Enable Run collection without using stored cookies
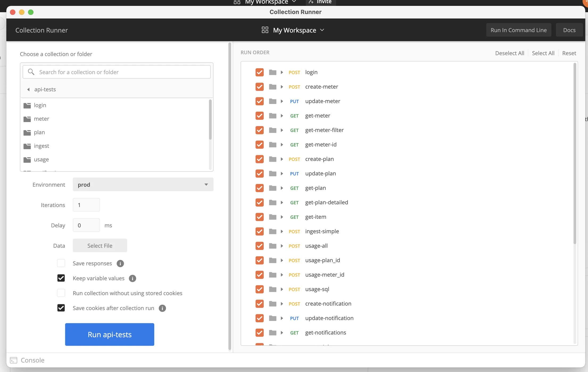 [x=61, y=293]
